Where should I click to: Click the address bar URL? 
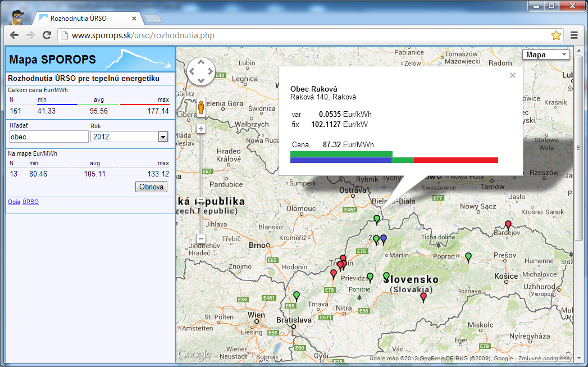(143, 35)
